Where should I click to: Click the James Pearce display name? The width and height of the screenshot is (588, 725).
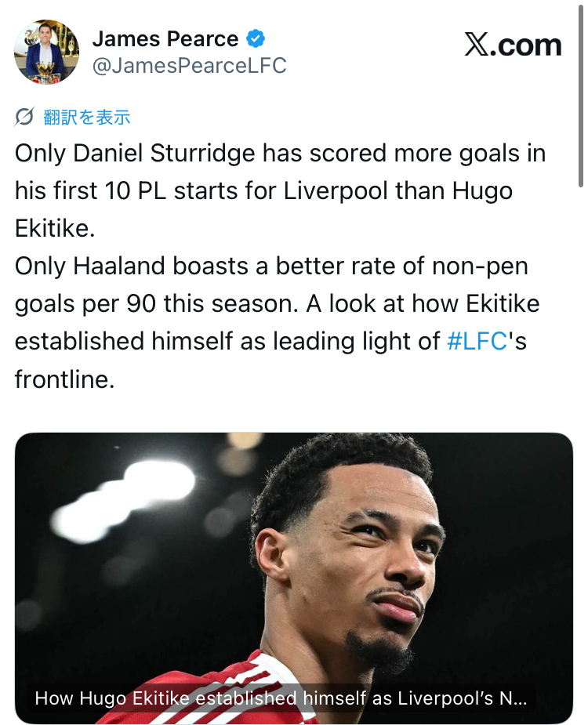(x=165, y=38)
